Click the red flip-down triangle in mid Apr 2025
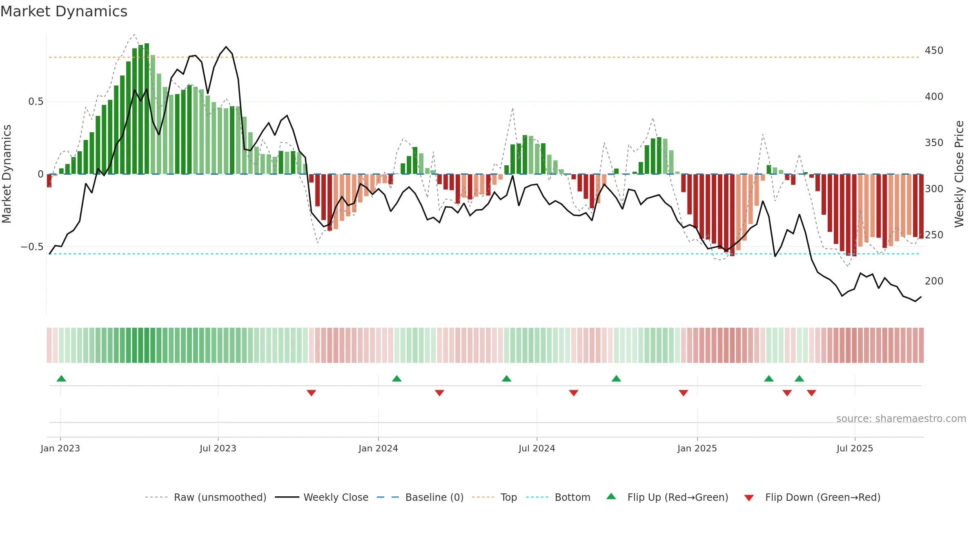 [787, 393]
